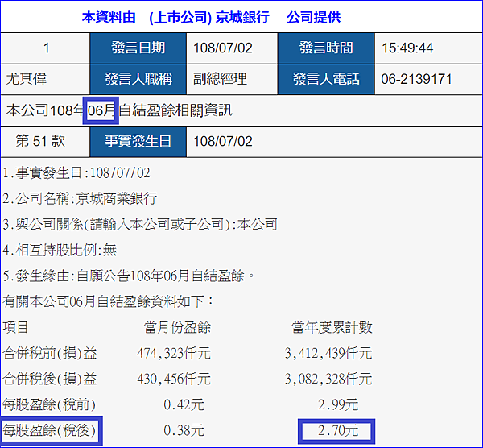
Task: Select the 事實發生日 header cell
Action: [138, 142]
